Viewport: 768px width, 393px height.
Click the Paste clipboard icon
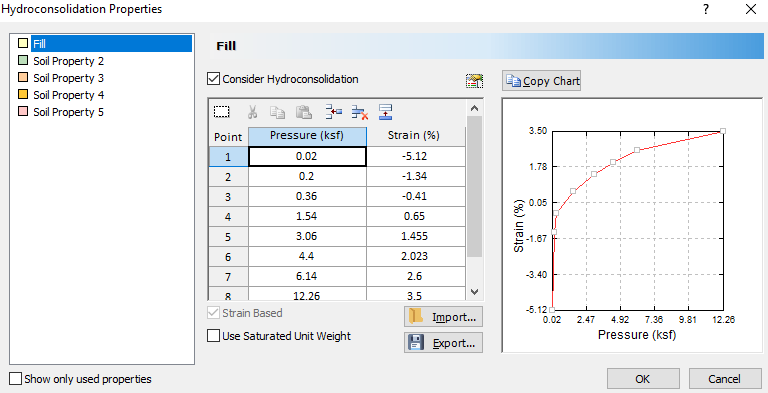pos(304,112)
